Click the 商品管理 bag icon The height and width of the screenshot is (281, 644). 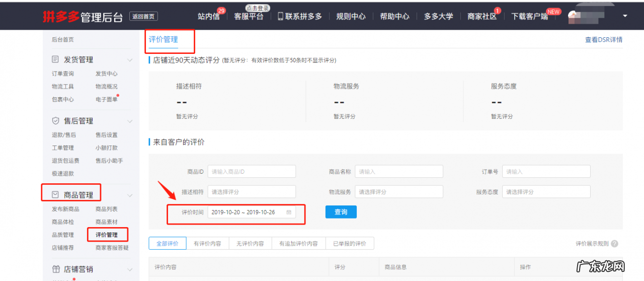[55, 194]
